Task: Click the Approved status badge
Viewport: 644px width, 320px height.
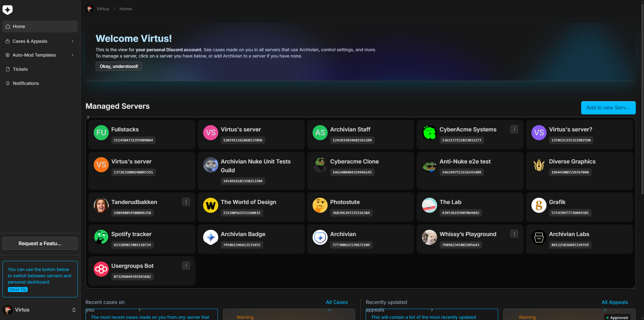Action: pos(617,317)
